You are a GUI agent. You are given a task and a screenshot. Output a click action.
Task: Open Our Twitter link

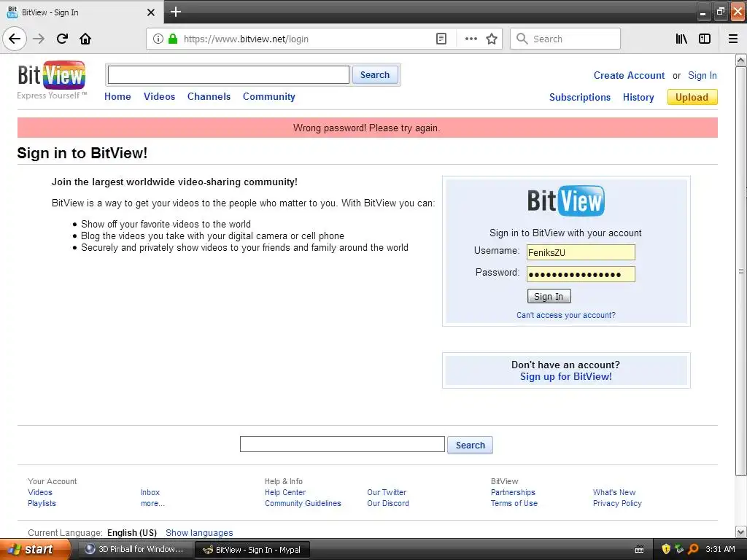387,492
